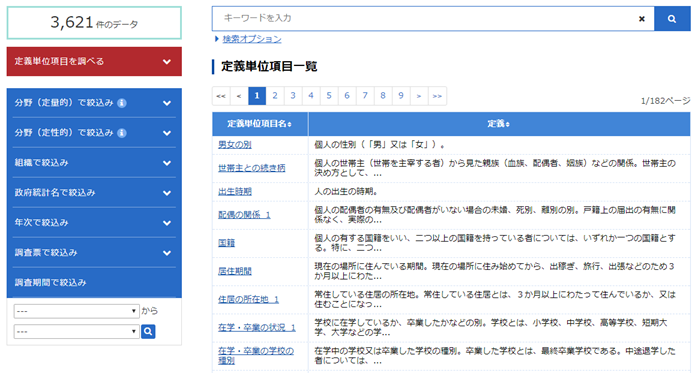Click the blue search magnifier button
Viewport: 695px width, 373px height.
click(x=672, y=19)
